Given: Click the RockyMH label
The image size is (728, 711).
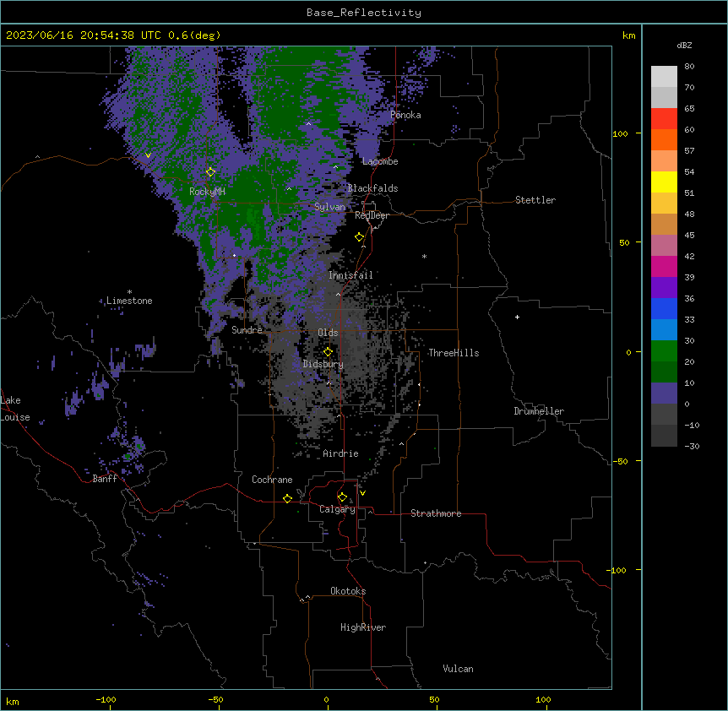Looking at the screenshot, I should point(207,192).
